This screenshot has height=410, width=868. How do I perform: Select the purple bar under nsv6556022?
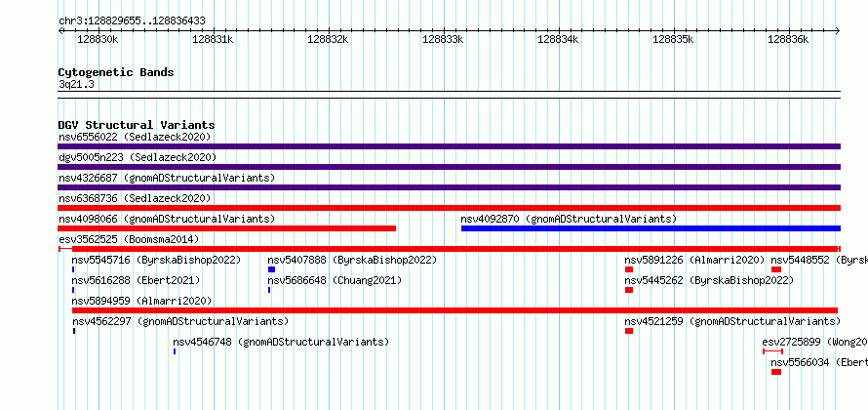point(449,146)
